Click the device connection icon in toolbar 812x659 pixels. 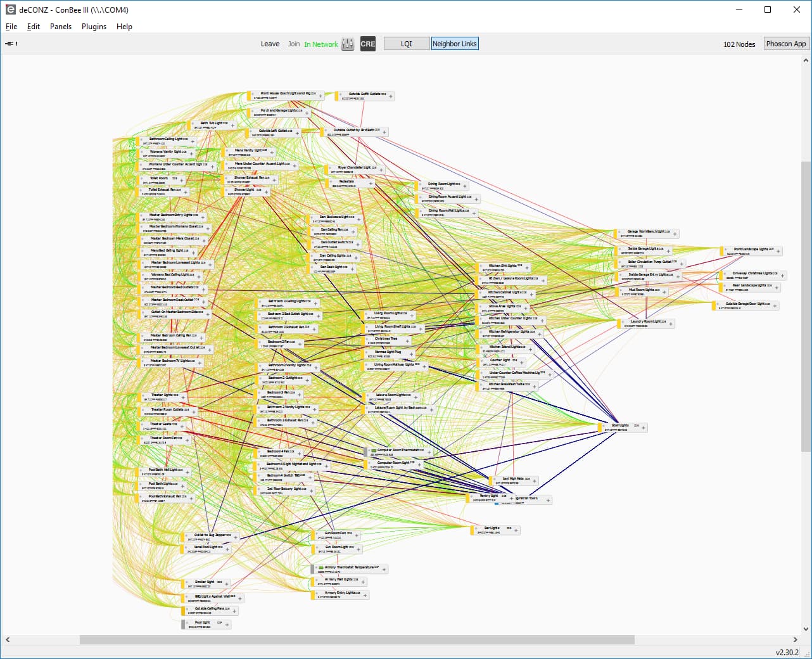(11, 44)
